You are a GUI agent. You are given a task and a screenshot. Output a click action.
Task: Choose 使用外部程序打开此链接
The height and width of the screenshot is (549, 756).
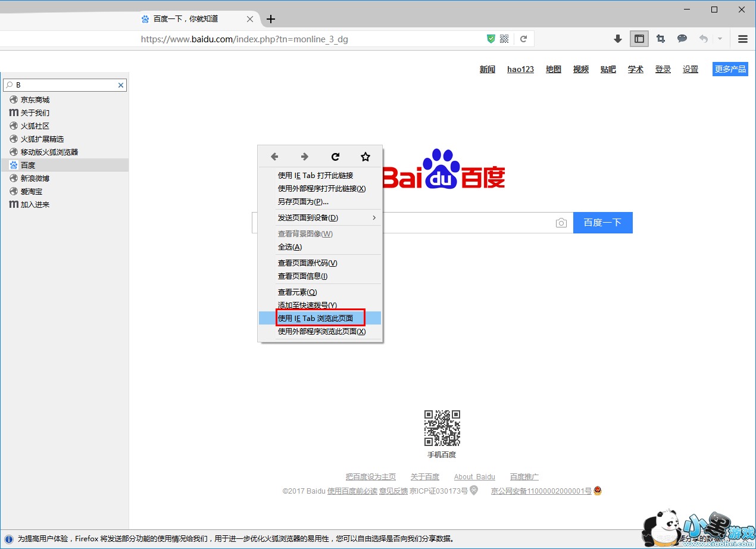[321, 188]
